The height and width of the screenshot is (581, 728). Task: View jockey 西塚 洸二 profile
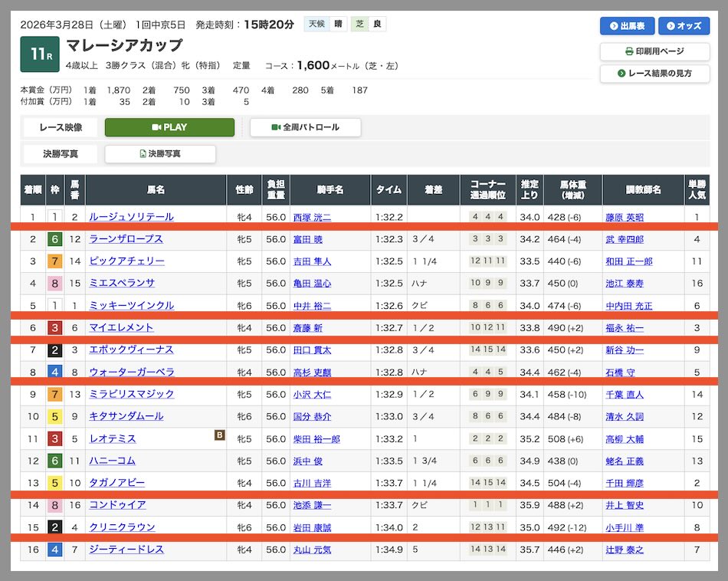[312, 218]
